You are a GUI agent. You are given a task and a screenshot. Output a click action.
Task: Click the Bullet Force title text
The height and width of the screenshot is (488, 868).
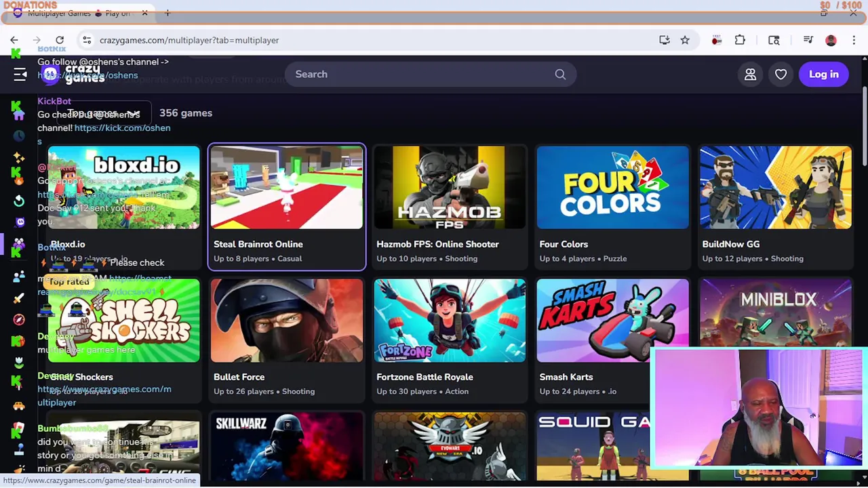[239, 377]
